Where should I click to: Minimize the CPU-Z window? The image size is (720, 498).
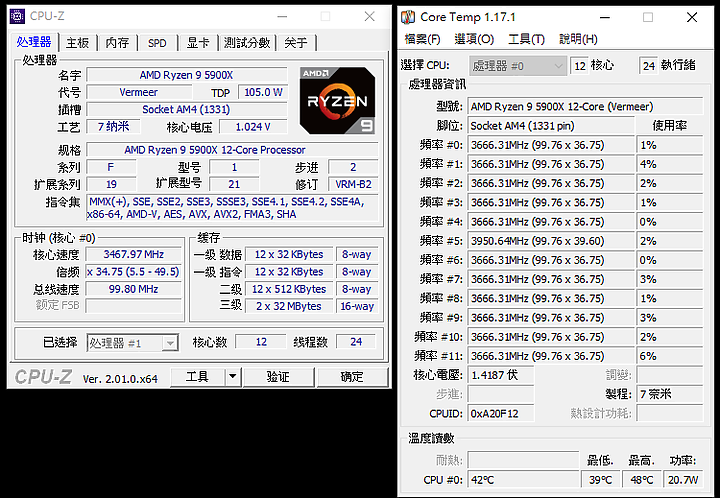click(282, 17)
